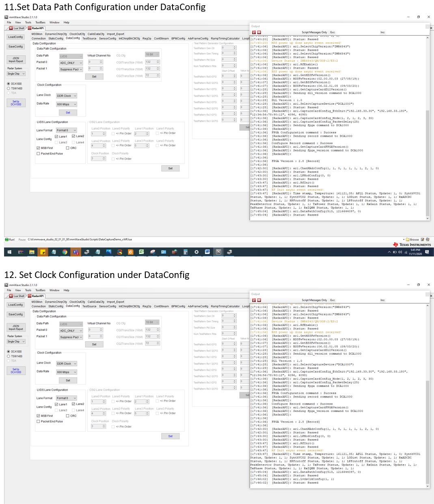434x504 pixels.
Task: Toggle MSB First checkbox in step 11 window
Action: (39, 148)
